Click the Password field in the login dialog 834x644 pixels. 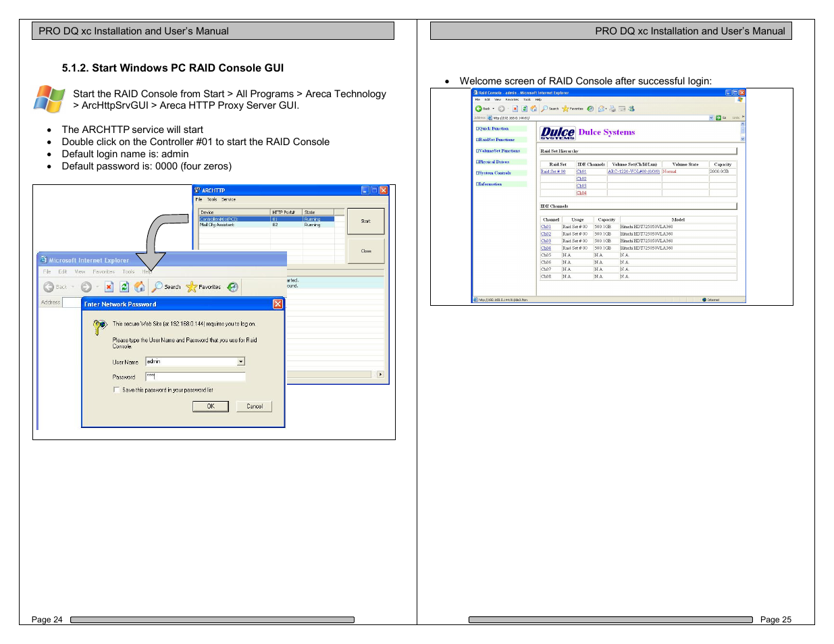point(196,377)
